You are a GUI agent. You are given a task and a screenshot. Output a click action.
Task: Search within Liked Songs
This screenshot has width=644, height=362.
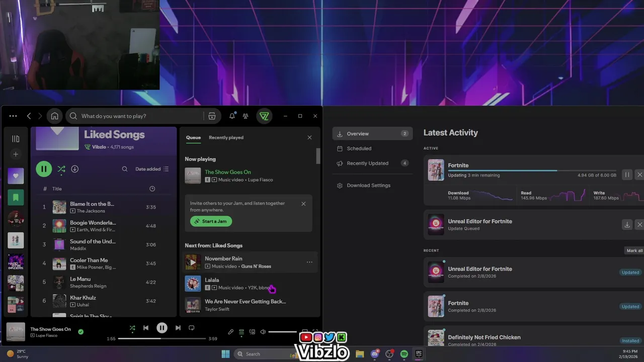click(x=124, y=169)
